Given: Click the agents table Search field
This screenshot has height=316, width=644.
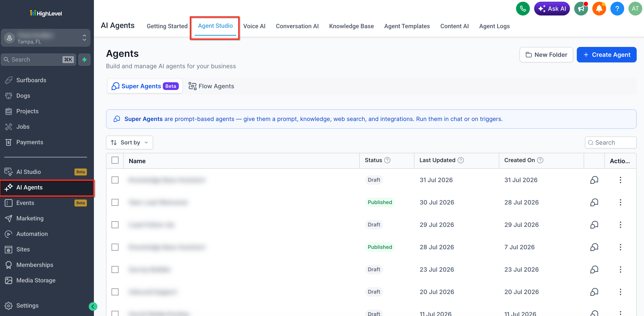Looking at the screenshot, I should point(610,142).
